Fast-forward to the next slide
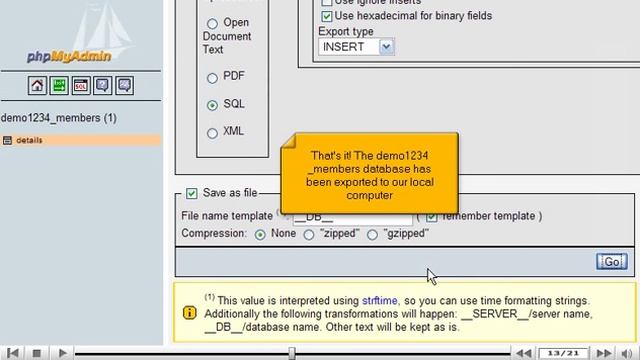The height and width of the screenshot is (360, 640). click(604, 353)
